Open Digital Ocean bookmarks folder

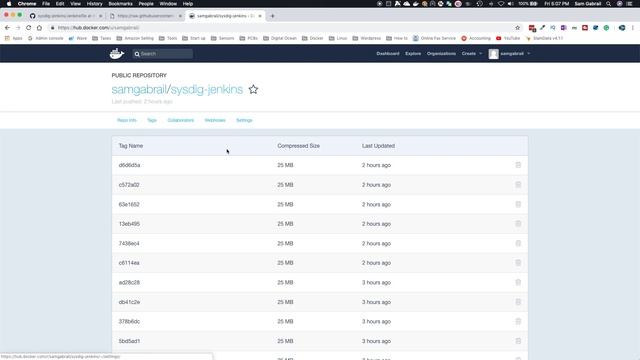tap(280, 38)
